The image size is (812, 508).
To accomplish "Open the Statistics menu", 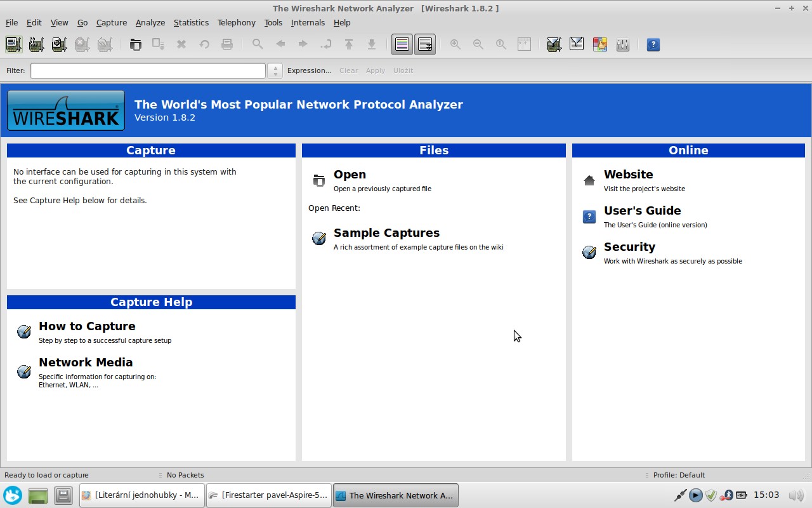I will click(x=191, y=22).
